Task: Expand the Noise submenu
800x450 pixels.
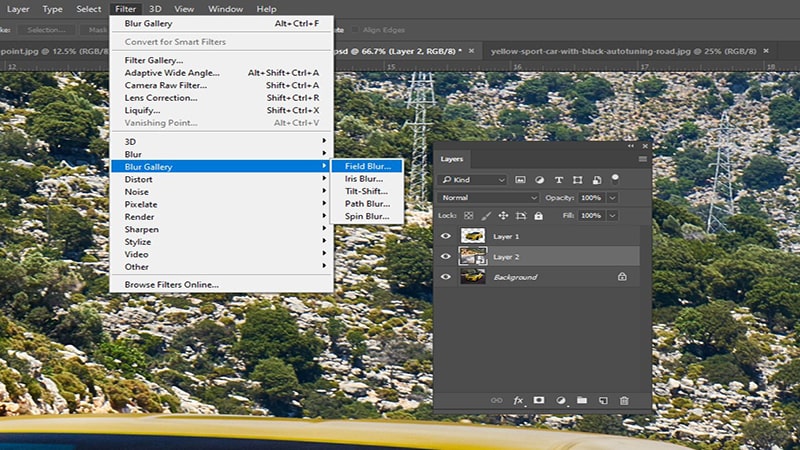Action: (222, 192)
